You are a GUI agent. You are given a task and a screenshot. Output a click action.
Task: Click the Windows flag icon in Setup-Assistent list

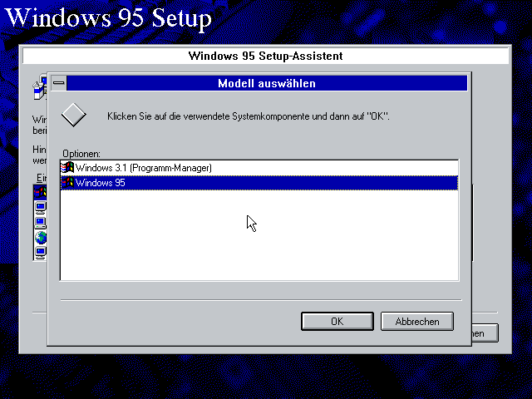pyautogui.click(x=40, y=192)
